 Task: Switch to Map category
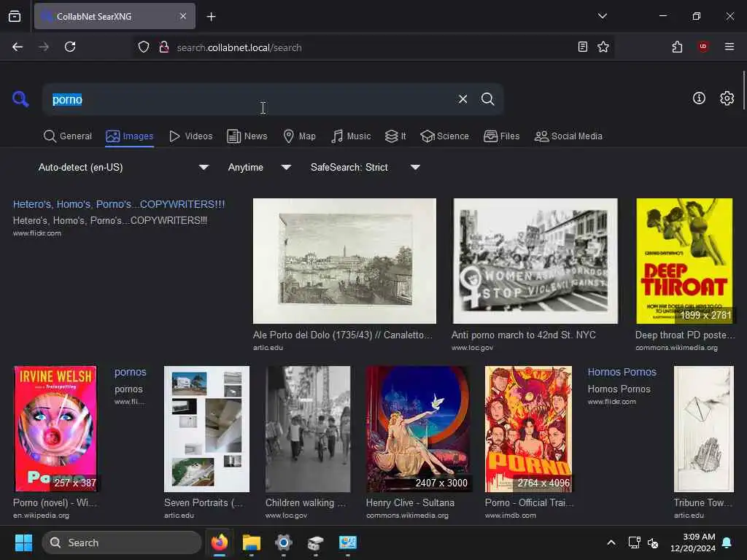(x=300, y=136)
